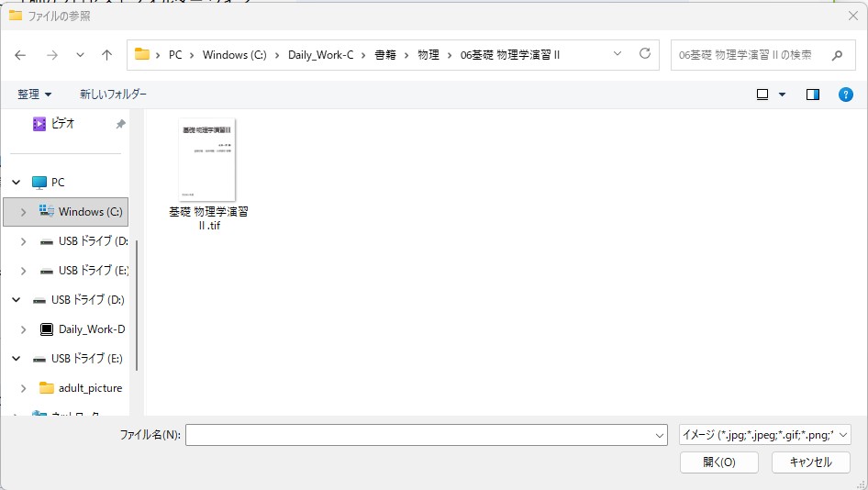Screen dimensions: 868x490
Task: Open the Help question mark icon
Action: [846, 95]
